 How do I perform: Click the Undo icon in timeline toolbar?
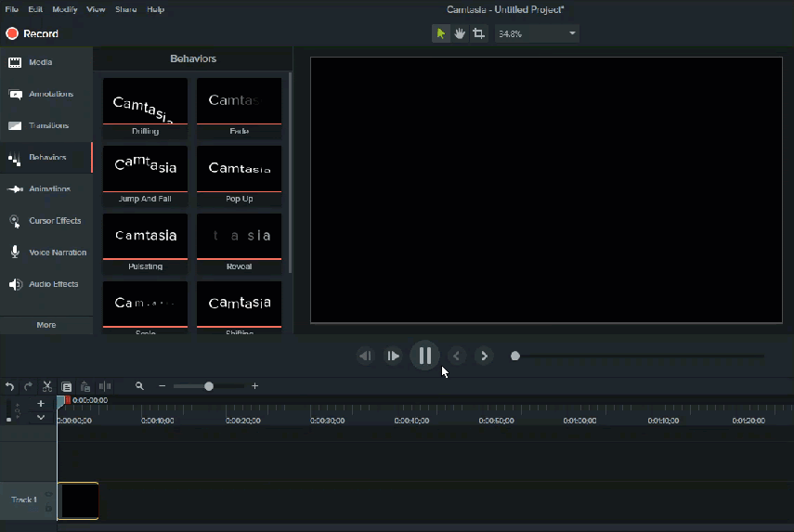click(9, 387)
